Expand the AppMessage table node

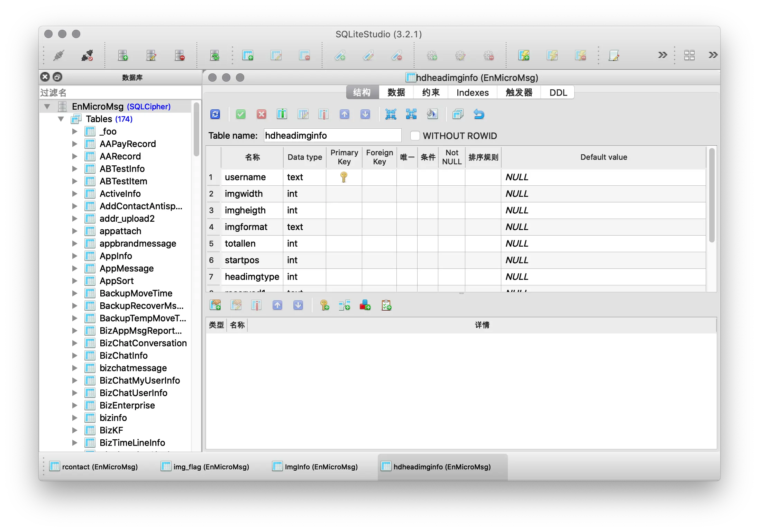coord(74,268)
